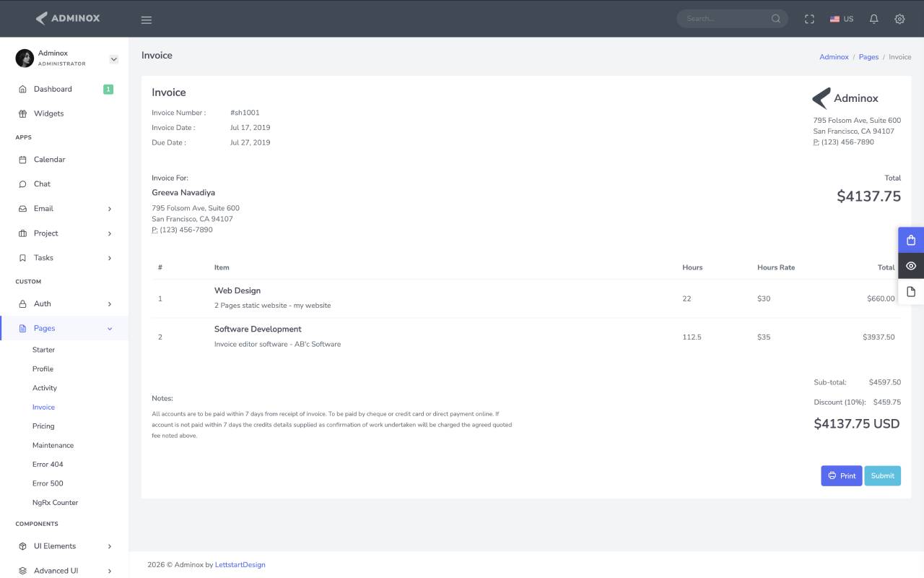Click the $4137.75 USD grand total
Viewport: 924px width, 578px height.
(x=857, y=424)
